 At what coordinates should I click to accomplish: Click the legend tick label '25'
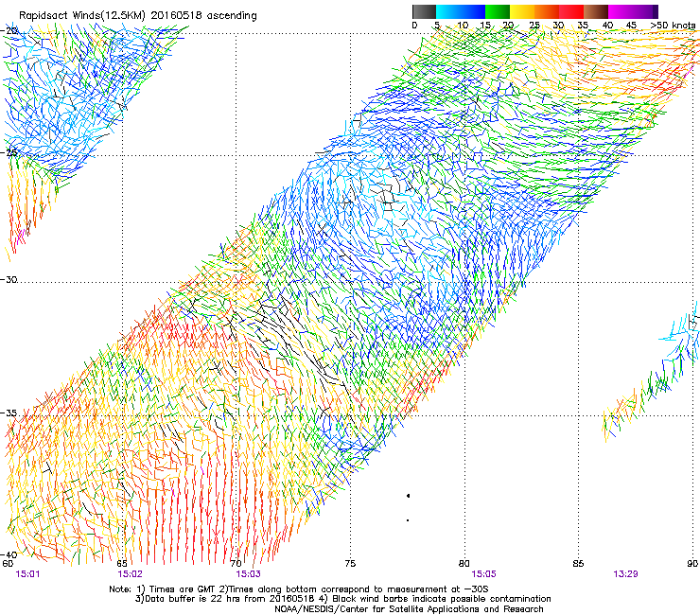(x=534, y=26)
